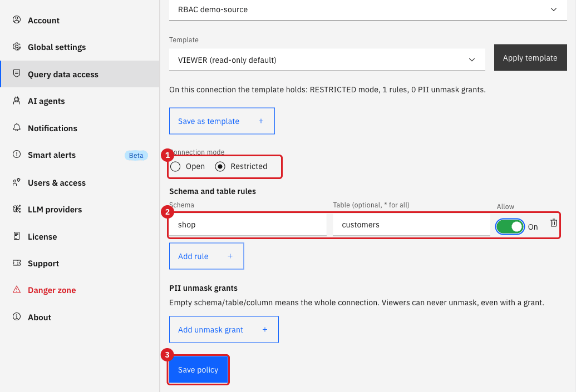Click the License document icon
The width and height of the screenshot is (576, 392).
17,236
